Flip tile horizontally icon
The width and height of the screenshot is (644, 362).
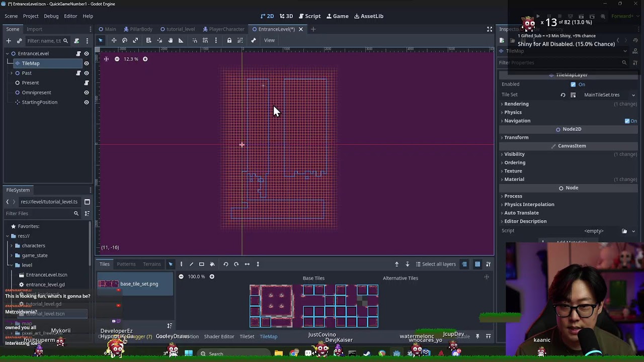click(x=247, y=264)
